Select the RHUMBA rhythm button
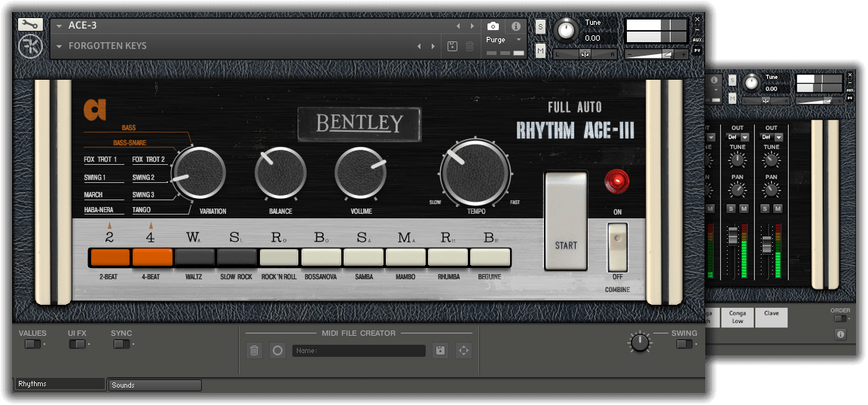868x405 pixels. click(448, 257)
